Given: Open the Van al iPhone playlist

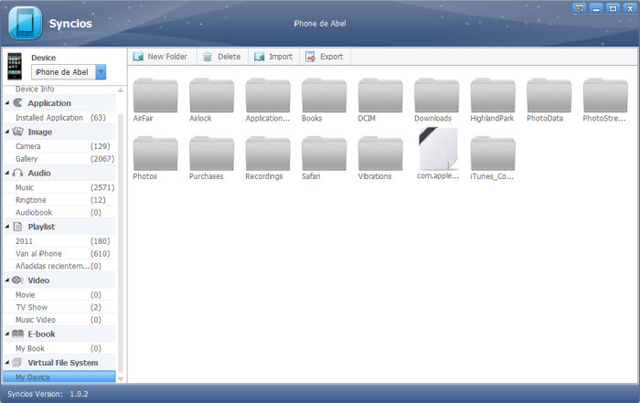Looking at the screenshot, I should 60,254.
